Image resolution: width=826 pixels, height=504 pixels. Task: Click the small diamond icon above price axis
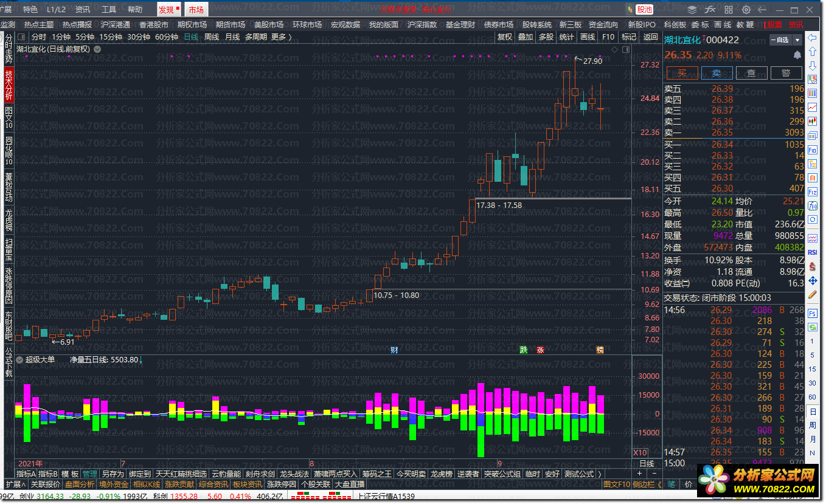click(614, 49)
